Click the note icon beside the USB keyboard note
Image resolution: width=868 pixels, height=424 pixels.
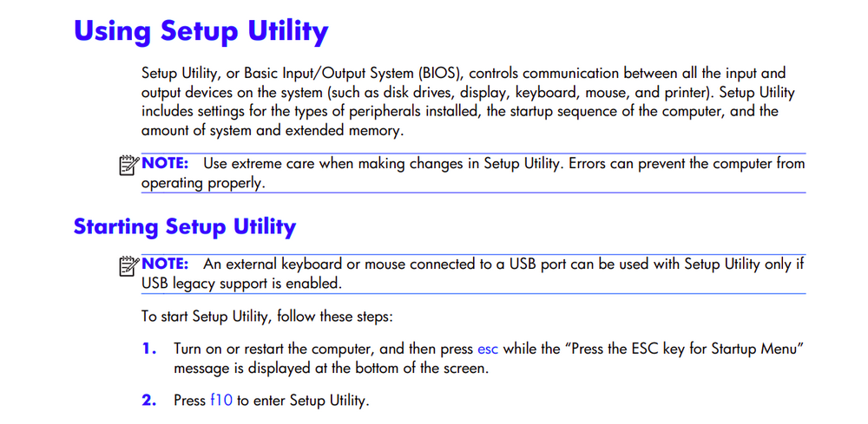pos(129,265)
